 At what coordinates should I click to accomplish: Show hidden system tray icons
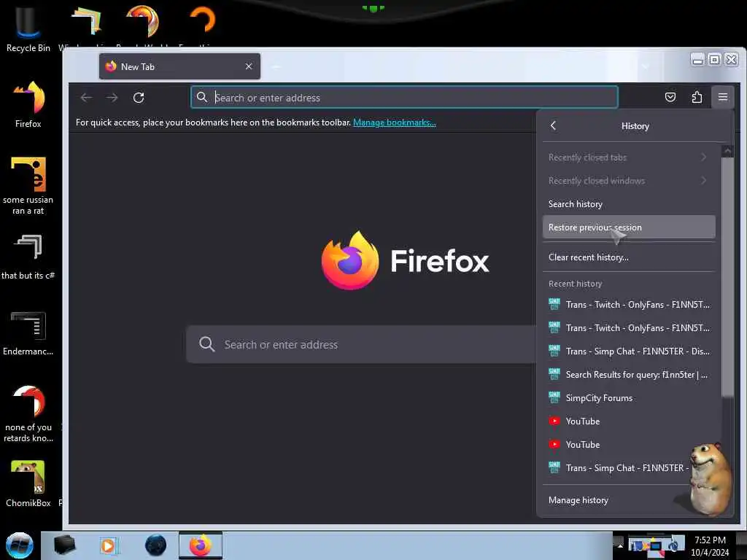pyautogui.click(x=620, y=545)
